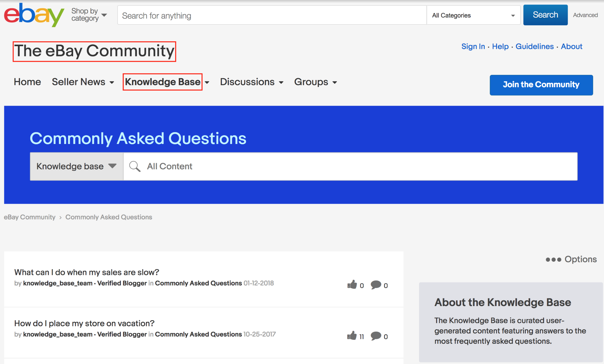Viewport: 604px width, 364px height.
Task: Click thumbs-up icon on store vacation post
Action: [x=352, y=336]
